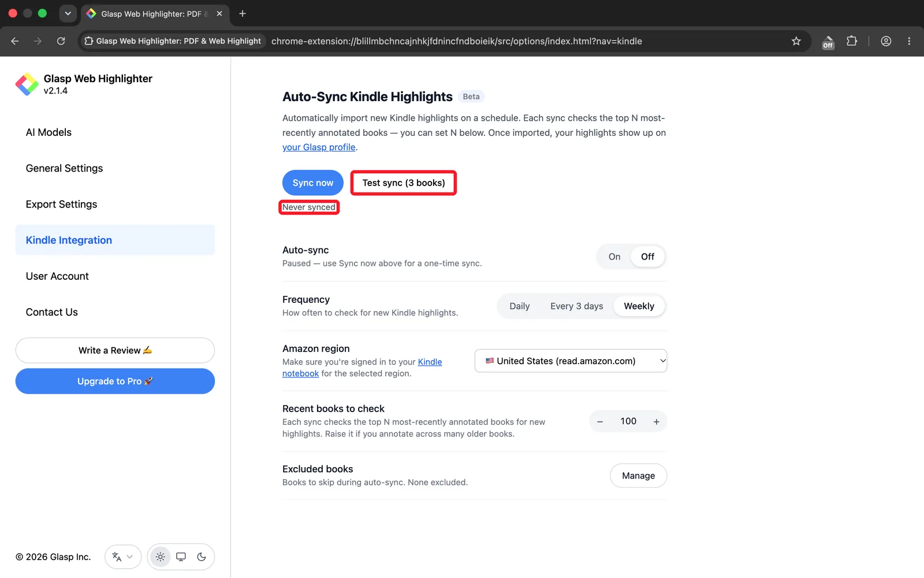
Task: Click the recent books value 100
Action: point(628,421)
